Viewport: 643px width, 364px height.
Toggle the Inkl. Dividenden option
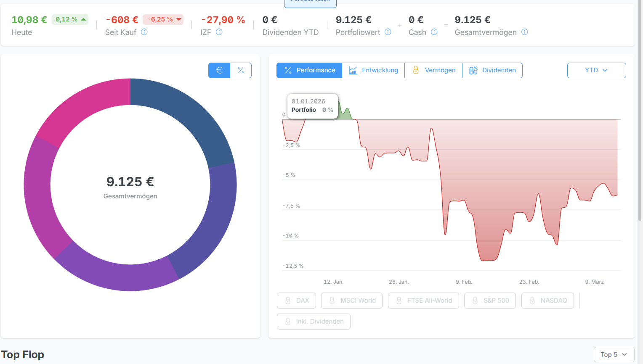coord(314,322)
